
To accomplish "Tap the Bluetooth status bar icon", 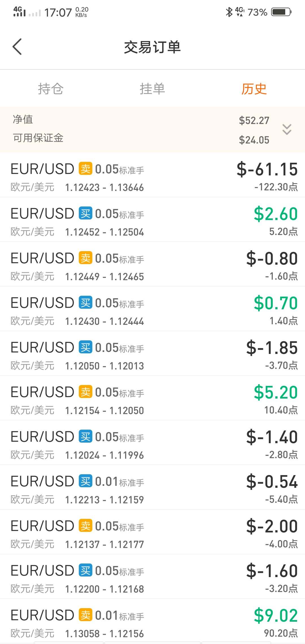I will (229, 12).
